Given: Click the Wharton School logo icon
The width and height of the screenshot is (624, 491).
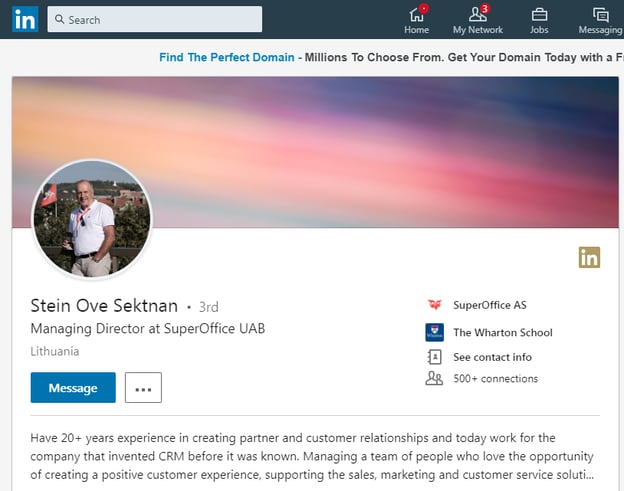Looking at the screenshot, I should [x=434, y=332].
